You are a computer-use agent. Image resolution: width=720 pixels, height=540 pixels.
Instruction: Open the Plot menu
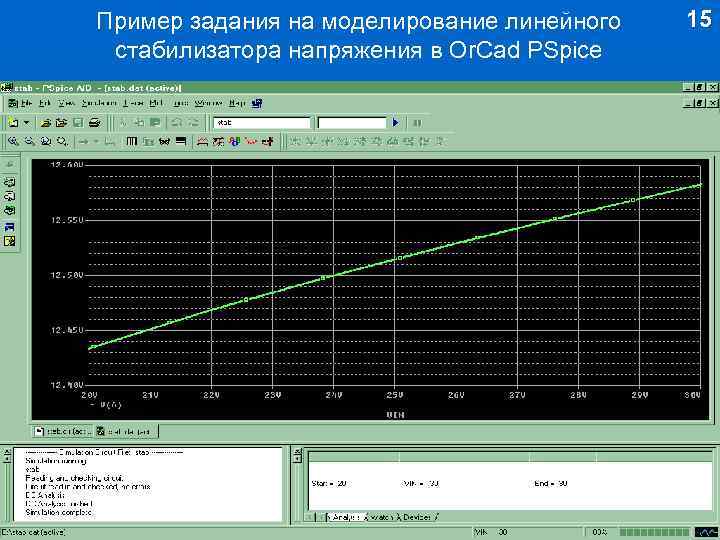[156, 103]
